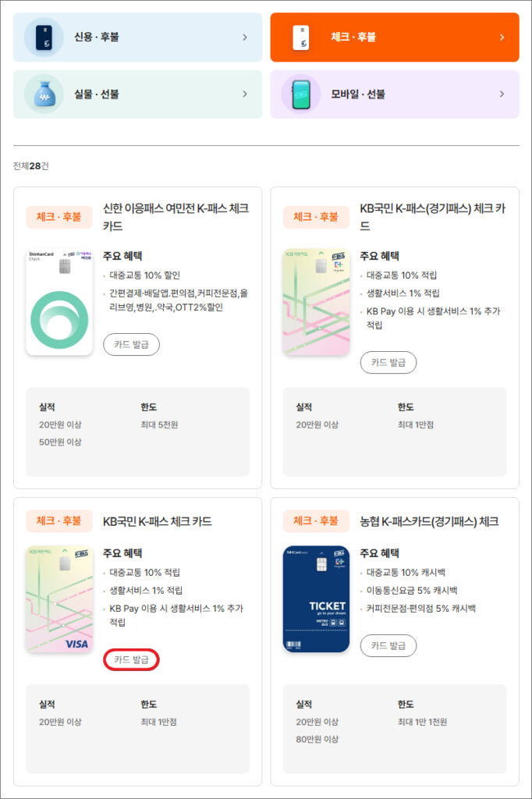532x799 pixels.
Task: Expand the 신용·후불 category chevron
Action: (245, 37)
